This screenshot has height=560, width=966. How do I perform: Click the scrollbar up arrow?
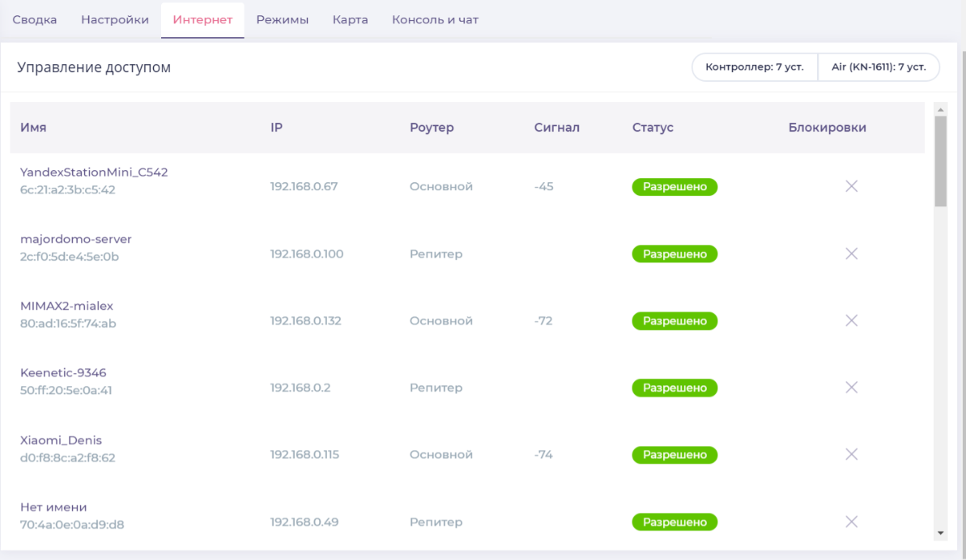940,109
